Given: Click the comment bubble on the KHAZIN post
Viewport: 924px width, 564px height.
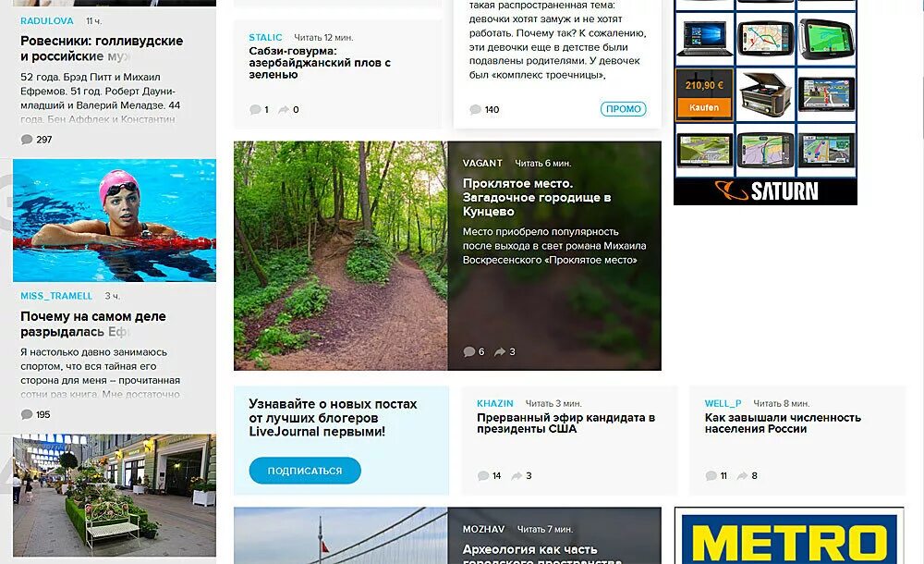Looking at the screenshot, I should (483, 475).
